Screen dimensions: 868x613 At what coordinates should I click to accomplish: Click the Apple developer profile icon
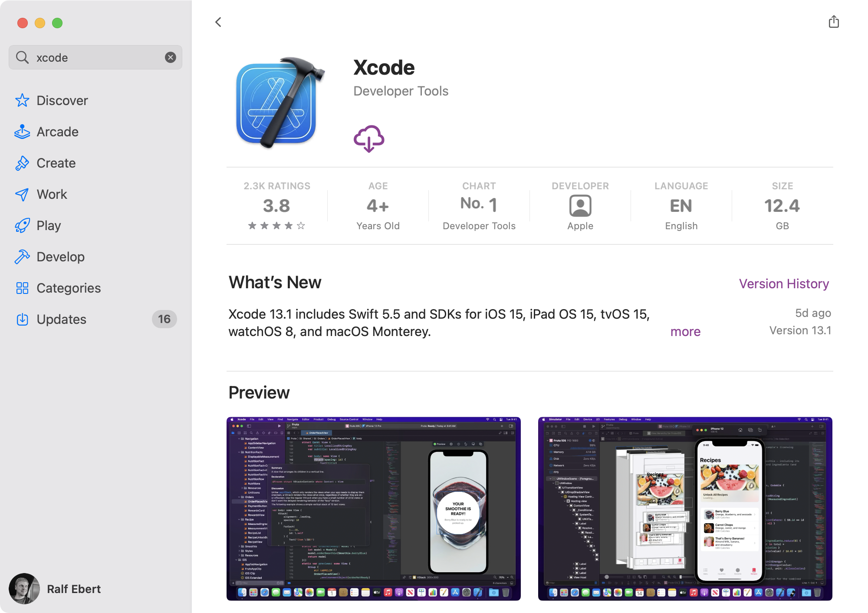(579, 206)
